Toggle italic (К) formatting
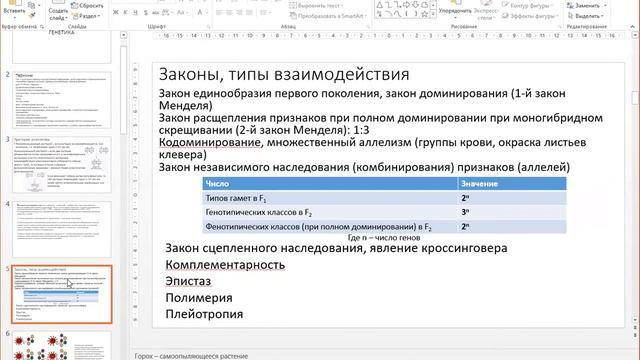 tap(125, 13)
